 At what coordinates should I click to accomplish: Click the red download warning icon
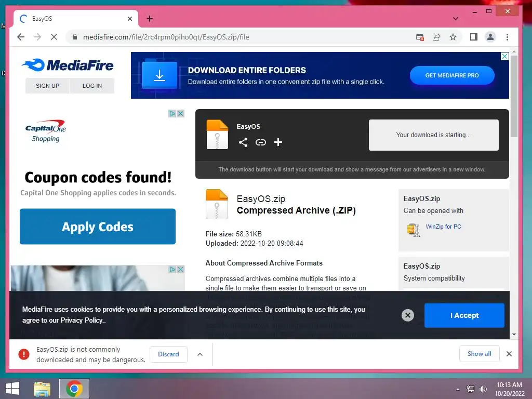pyautogui.click(x=24, y=354)
